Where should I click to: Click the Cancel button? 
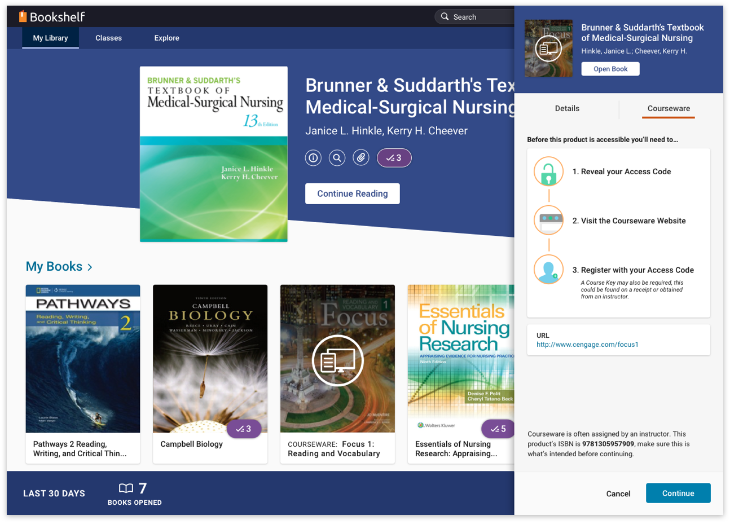[x=618, y=494]
